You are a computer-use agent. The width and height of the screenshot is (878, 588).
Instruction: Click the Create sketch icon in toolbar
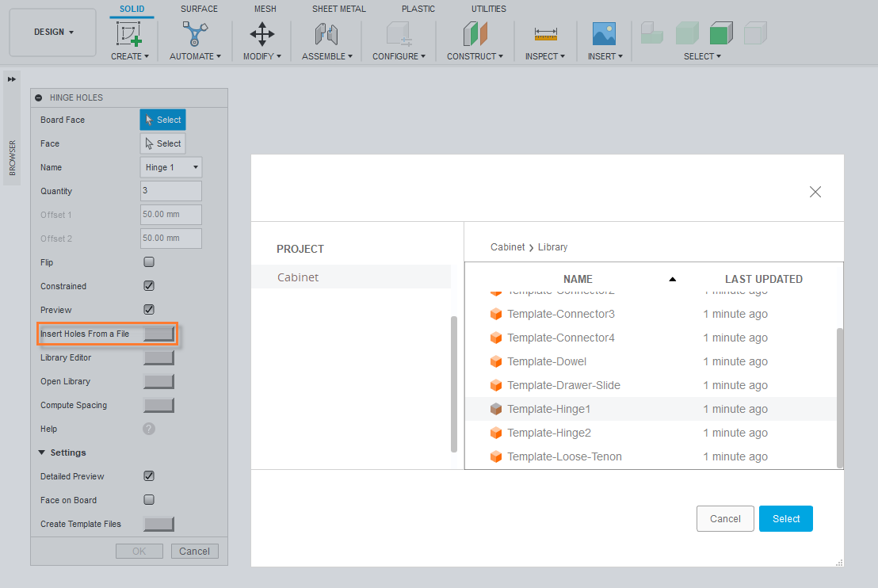coord(129,34)
